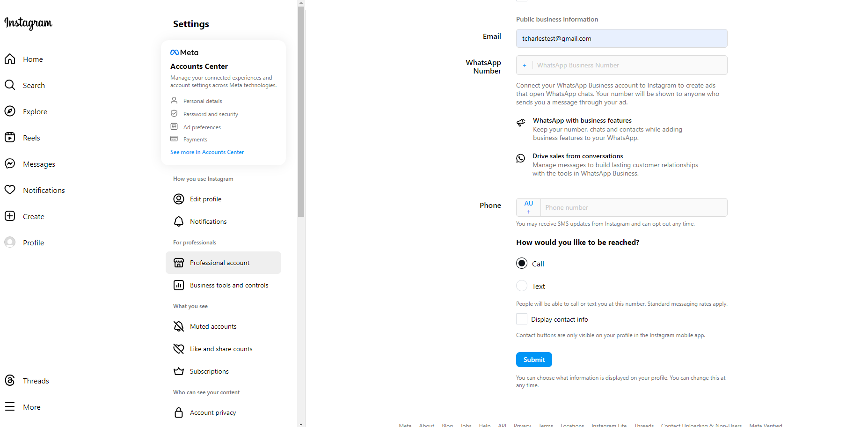Click the scrollbar down arrow in settings panel
This screenshot has width=868, height=427.
(301, 424)
